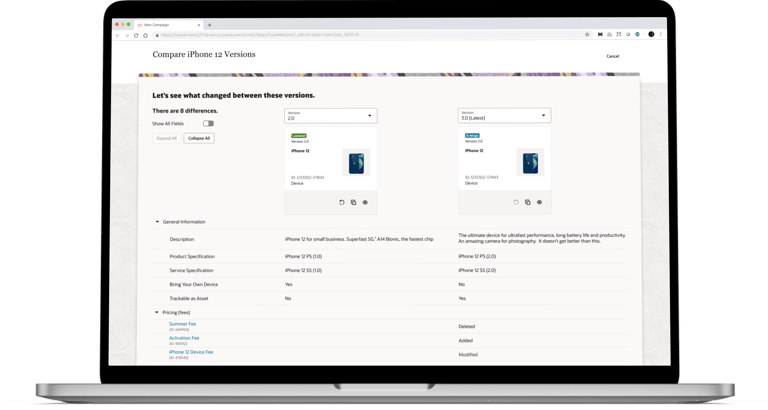Click the eye preview icon on Version 3.0 card
Screen dimensions: 768x410
click(539, 202)
